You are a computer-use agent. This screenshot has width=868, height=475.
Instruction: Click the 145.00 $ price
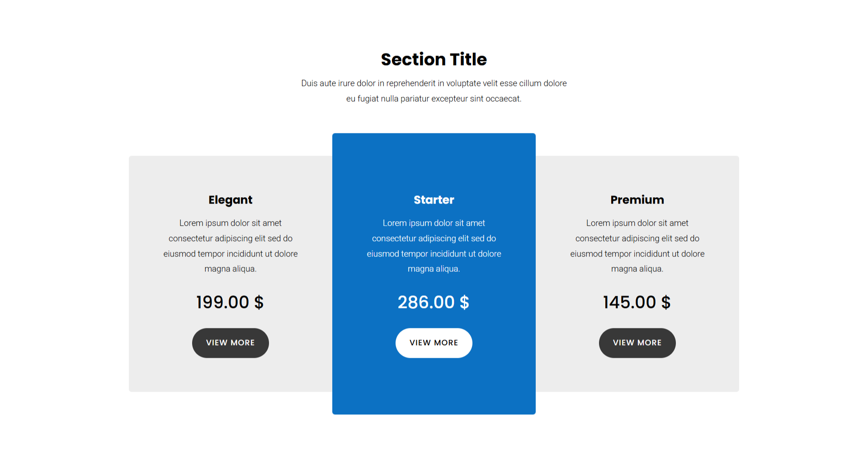(637, 302)
